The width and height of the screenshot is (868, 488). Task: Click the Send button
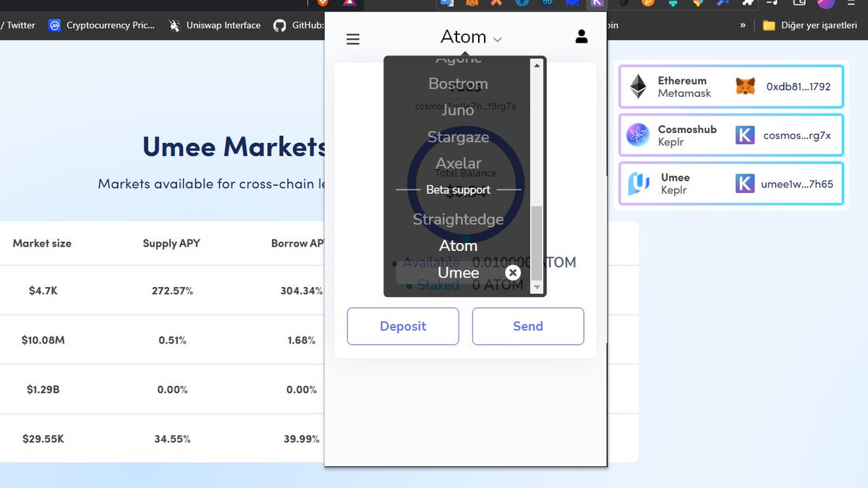click(x=528, y=326)
